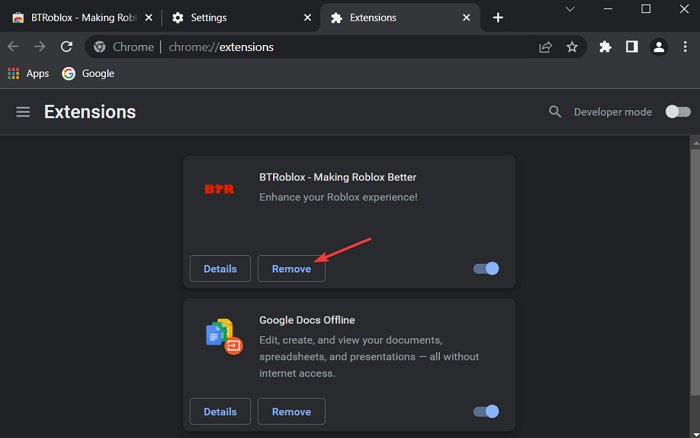Open the Google bookmark
This screenshot has width=700, height=438.
88,73
